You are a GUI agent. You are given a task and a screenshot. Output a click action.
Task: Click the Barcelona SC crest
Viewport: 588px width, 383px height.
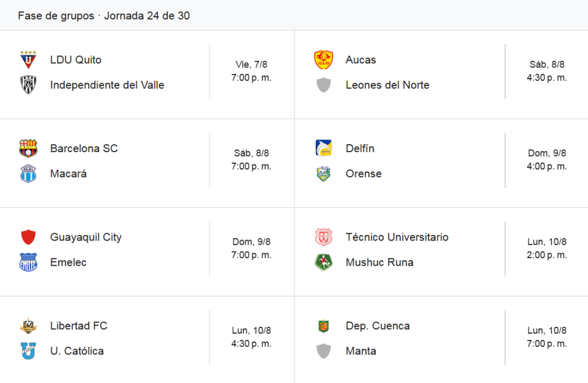coord(28,148)
